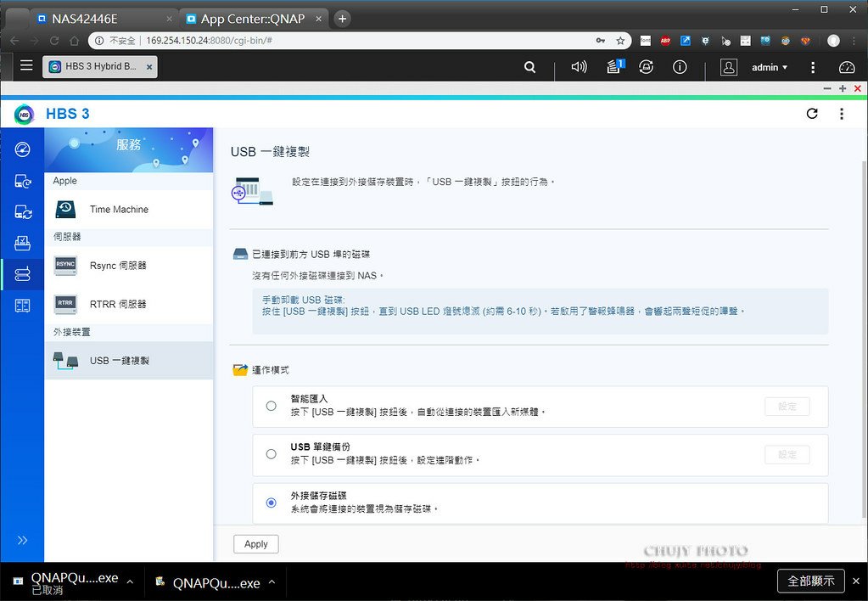Switch to the App Center::QNAP browser tab
868x601 pixels.
[x=254, y=19]
